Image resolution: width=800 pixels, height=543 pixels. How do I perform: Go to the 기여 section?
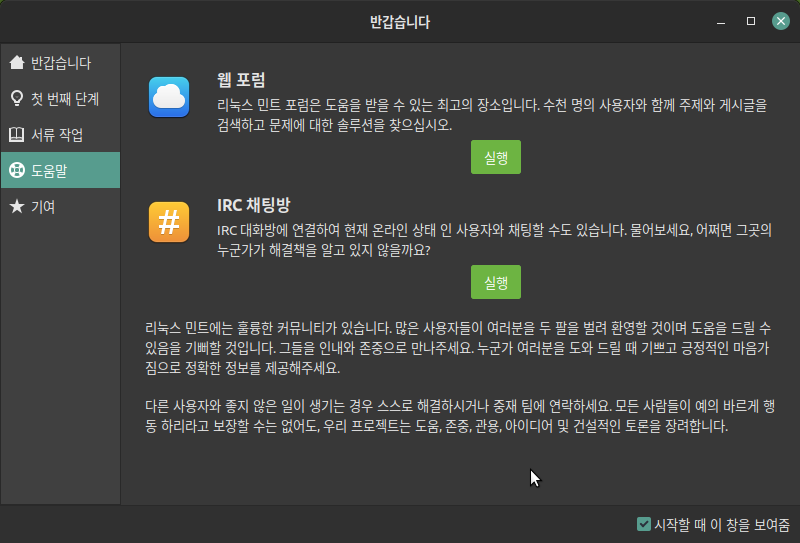[x=60, y=207]
